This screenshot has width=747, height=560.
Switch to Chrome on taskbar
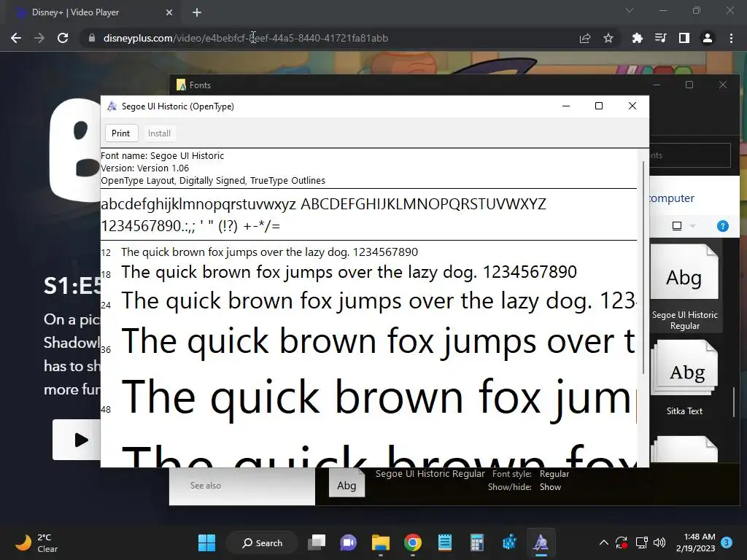point(413,542)
